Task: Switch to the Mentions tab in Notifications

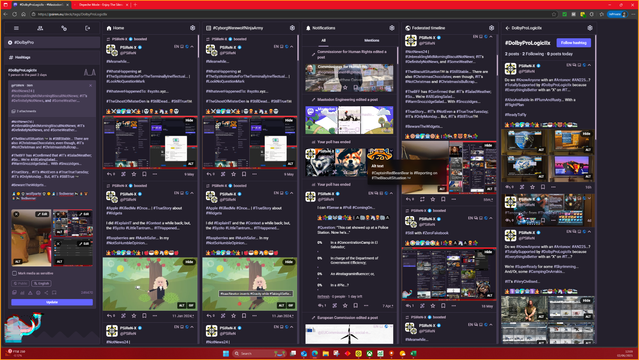Action: 372,40
